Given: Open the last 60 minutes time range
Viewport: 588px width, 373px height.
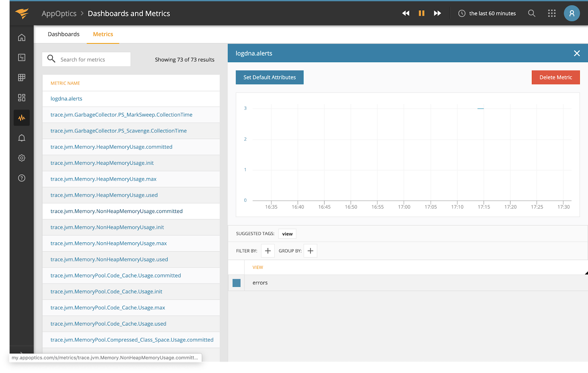Looking at the screenshot, I should pyautogui.click(x=492, y=13).
